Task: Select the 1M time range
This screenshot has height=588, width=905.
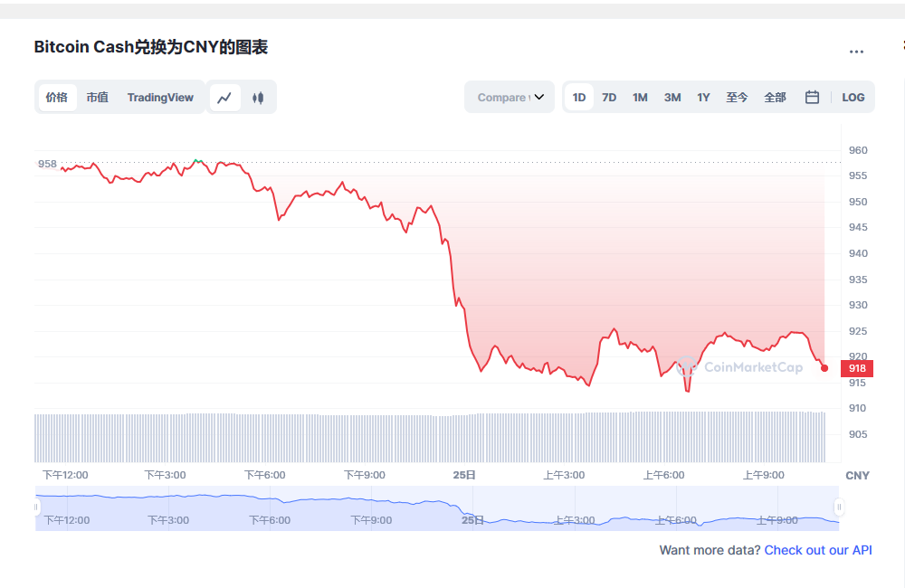Action: [640, 97]
